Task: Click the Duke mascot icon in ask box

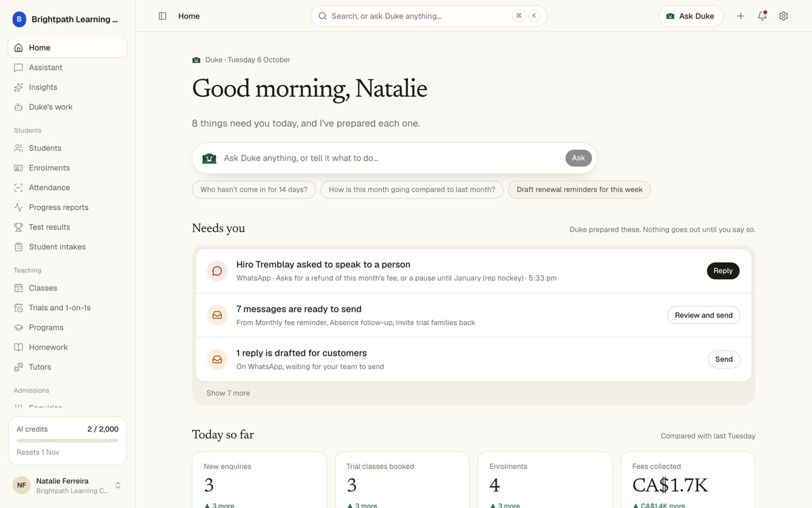Action: click(209, 158)
